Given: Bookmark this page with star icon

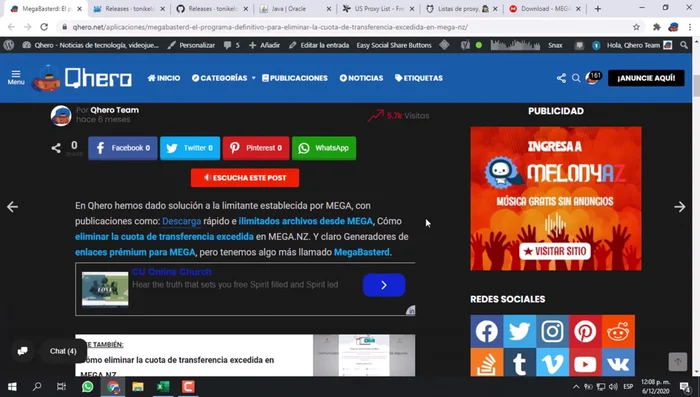Looking at the screenshot, I should [x=636, y=27].
